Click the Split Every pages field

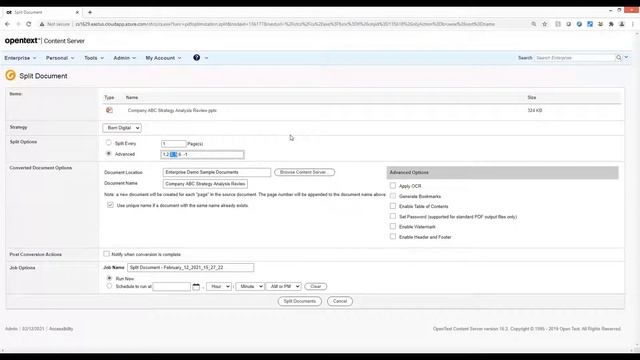tap(173, 144)
